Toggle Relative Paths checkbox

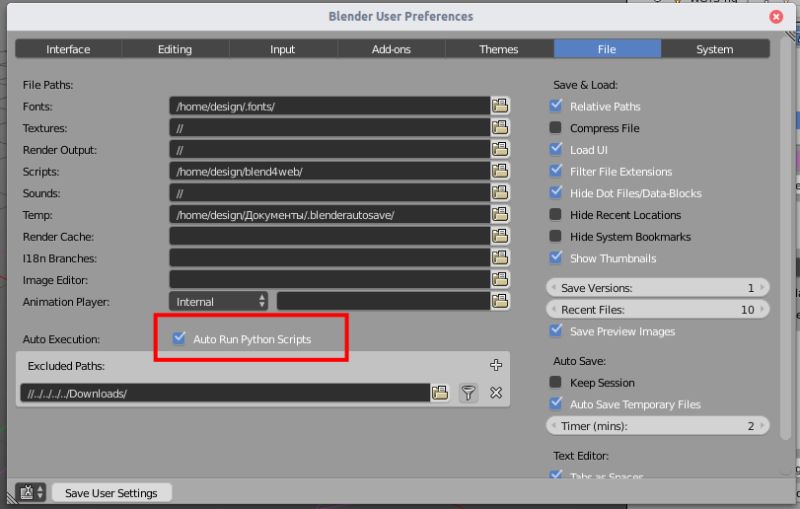pos(556,106)
